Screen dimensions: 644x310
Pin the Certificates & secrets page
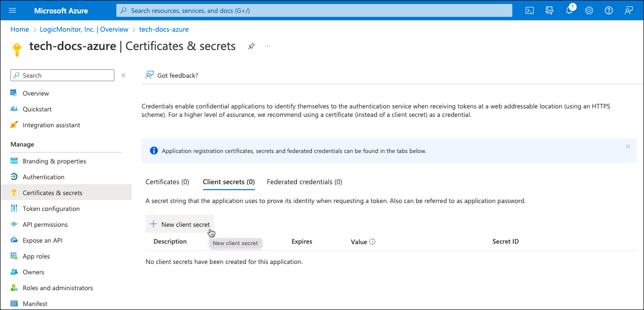[x=251, y=46]
